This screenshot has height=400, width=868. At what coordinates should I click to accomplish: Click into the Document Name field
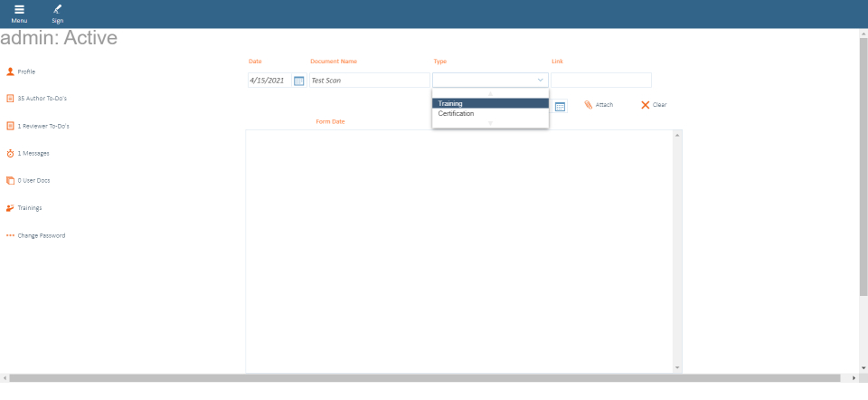[x=369, y=81]
